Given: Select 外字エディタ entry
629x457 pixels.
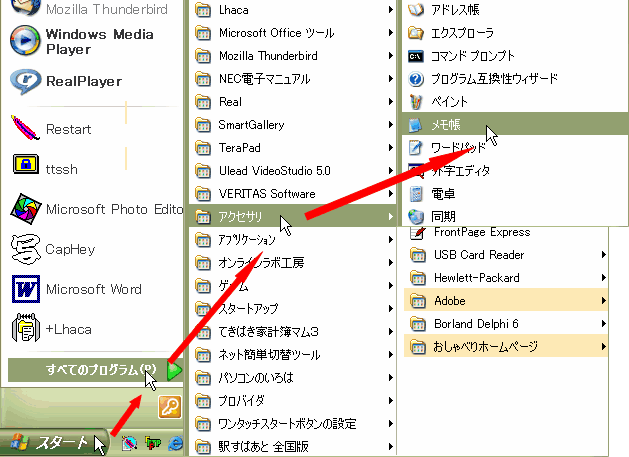Looking at the screenshot, I should pos(515,171).
